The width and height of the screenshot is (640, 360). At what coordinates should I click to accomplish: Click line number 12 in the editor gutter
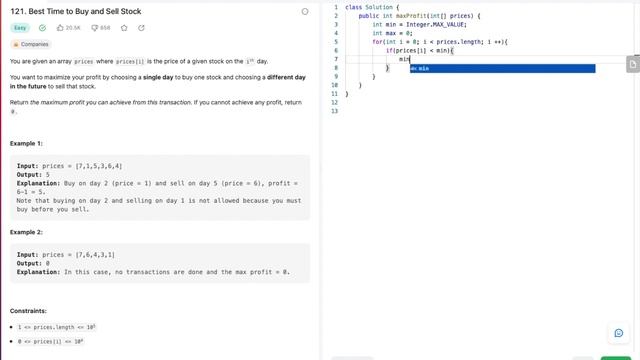335,102
